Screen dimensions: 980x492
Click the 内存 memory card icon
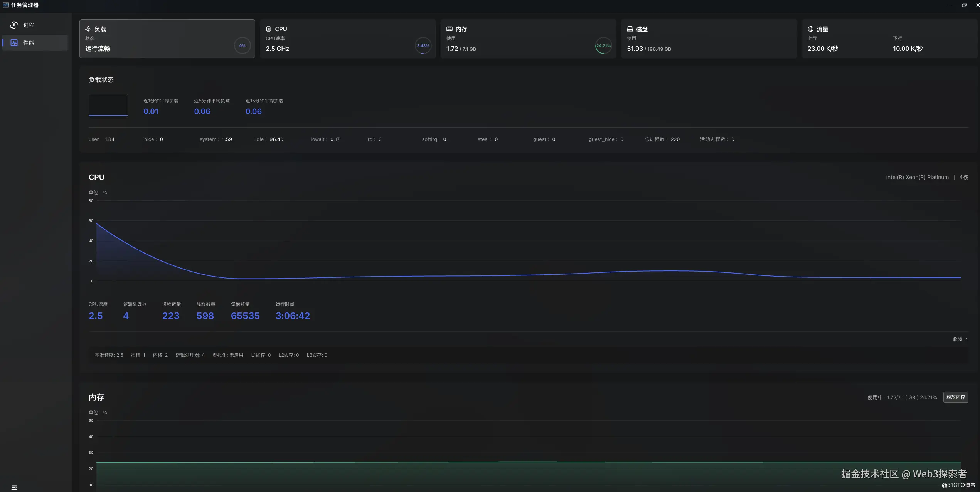point(450,29)
